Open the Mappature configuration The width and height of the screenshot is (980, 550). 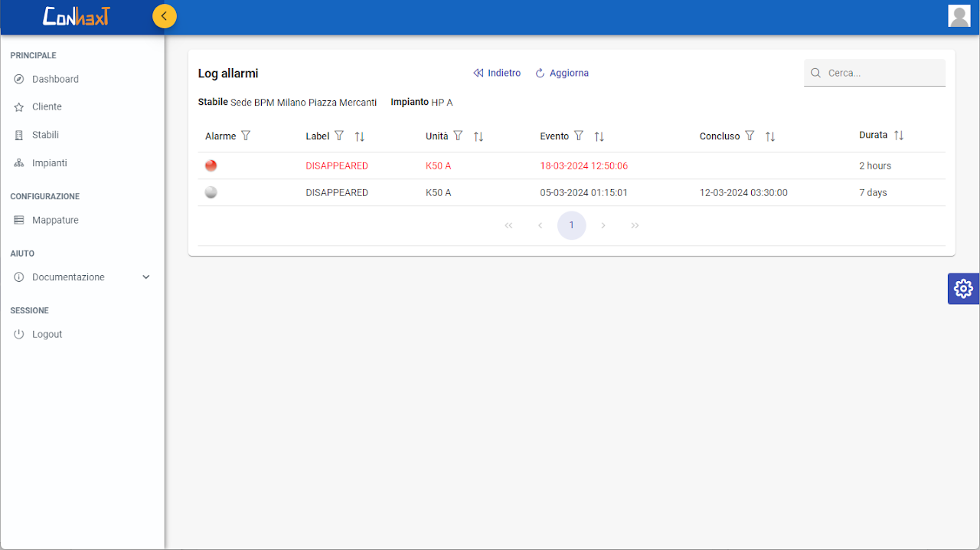tap(55, 220)
